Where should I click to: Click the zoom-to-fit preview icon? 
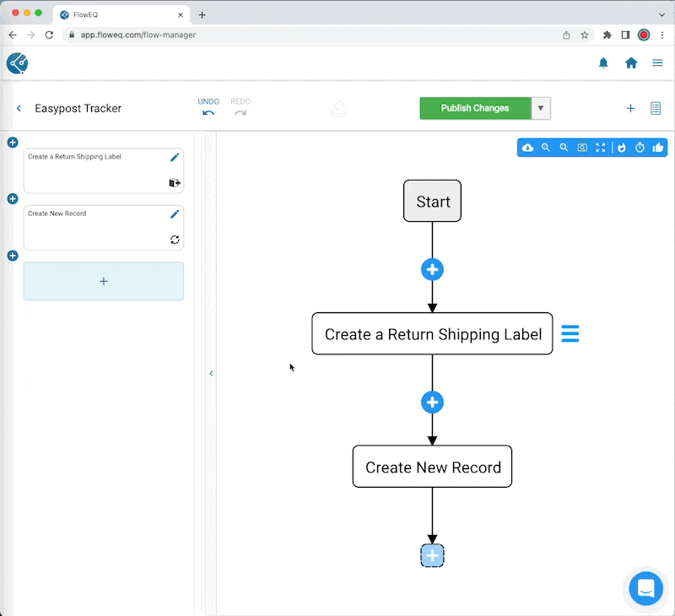[582, 148]
